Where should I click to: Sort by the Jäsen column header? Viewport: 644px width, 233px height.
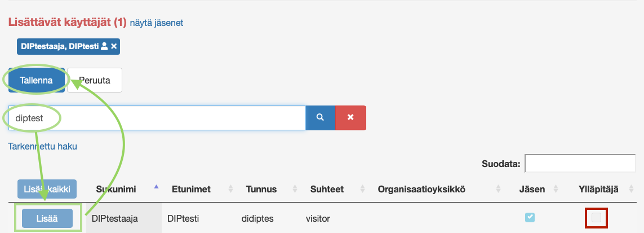point(531,190)
